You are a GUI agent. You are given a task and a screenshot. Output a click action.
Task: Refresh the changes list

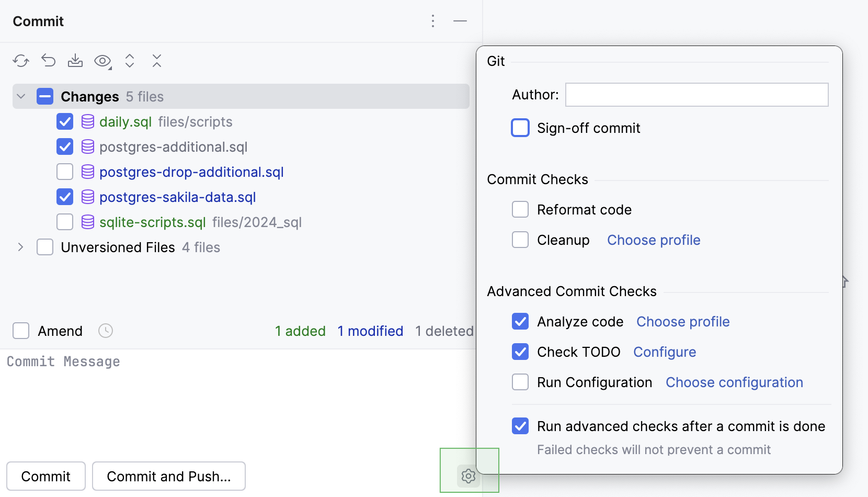point(21,61)
